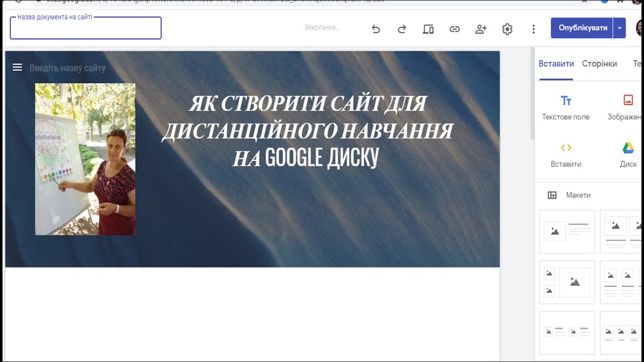Click the Назва документа на сайті field
Screen dimensions: 644x362
[x=86, y=28]
